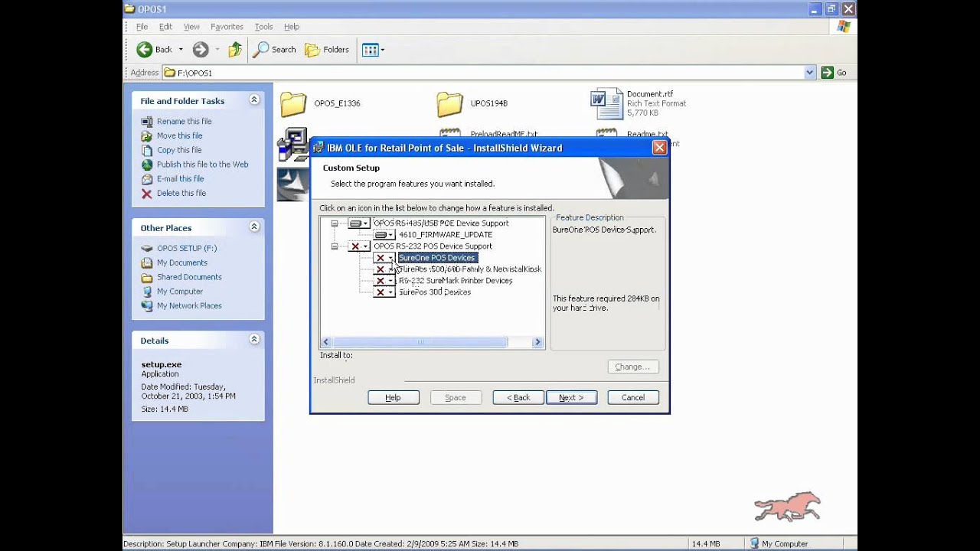This screenshot has width=980, height=551.
Task: Collapse OPOS RS-232 POS Device Support node
Action: (335, 246)
